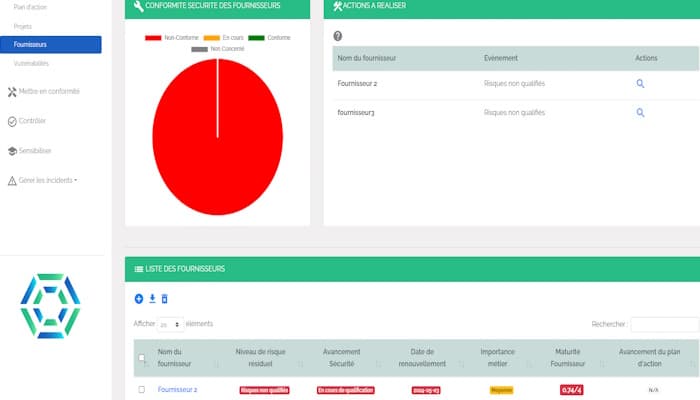Focus the Rechercher search field
This screenshot has width=700, height=400.
pos(665,325)
